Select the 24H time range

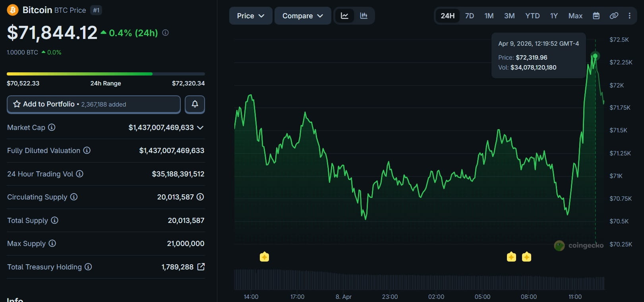point(447,16)
